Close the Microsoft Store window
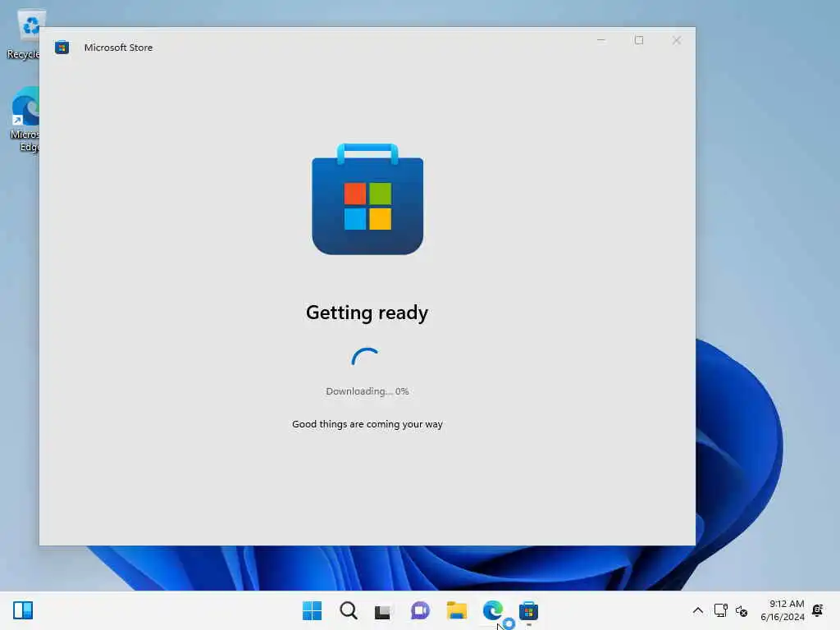 (677, 40)
